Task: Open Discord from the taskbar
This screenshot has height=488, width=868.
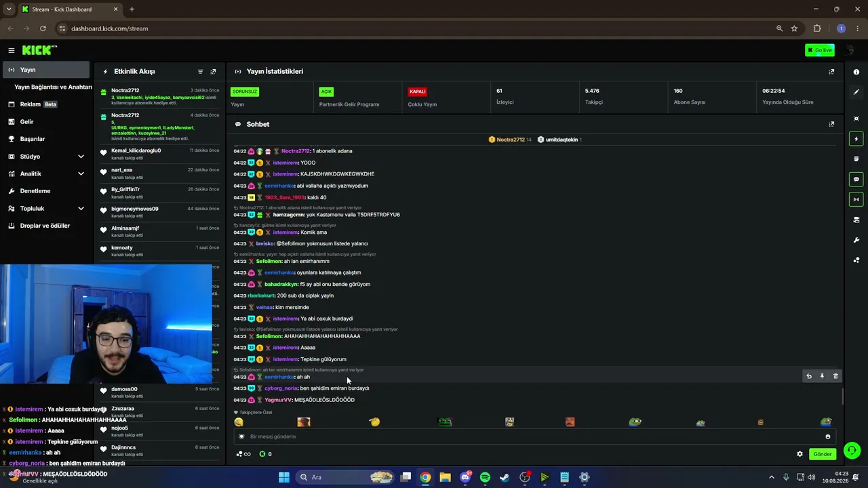Action: [x=465, y=477]
